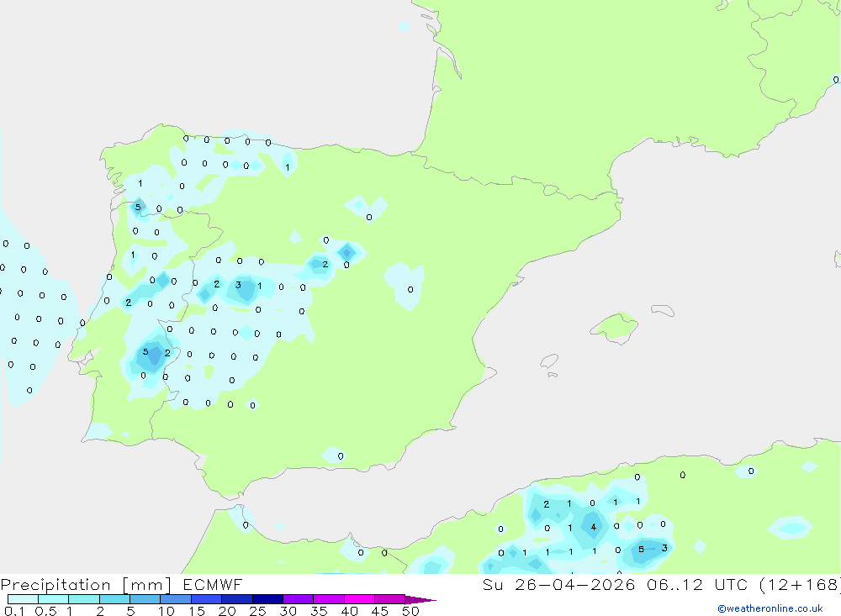841x616 pixels.
Task: Click the legend label '50'
Action: pos(410,611)
